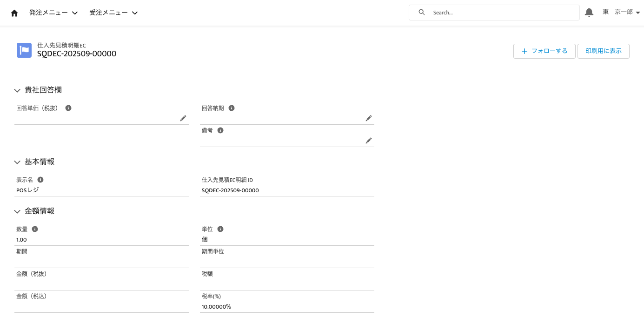This screenshot has width=644, height=317.
Task: Click the record flag icon
Action: point(24,50)
